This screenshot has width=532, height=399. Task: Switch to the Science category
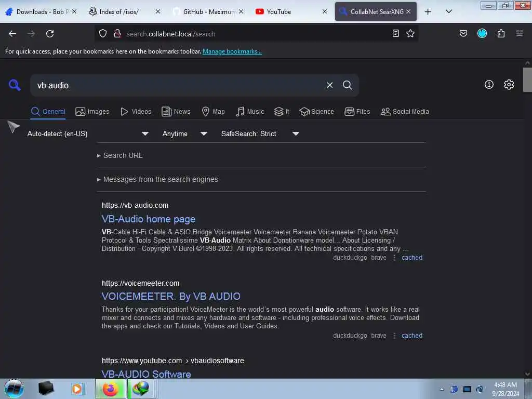click(316, 112)
